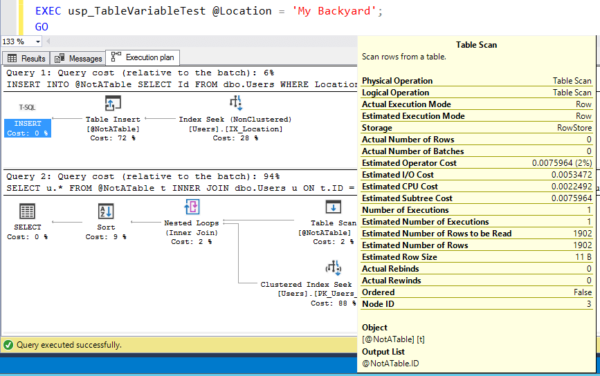600x376 pixels.
Task: Click the Estimated I/O Cost row
Action: coord(477,175)
